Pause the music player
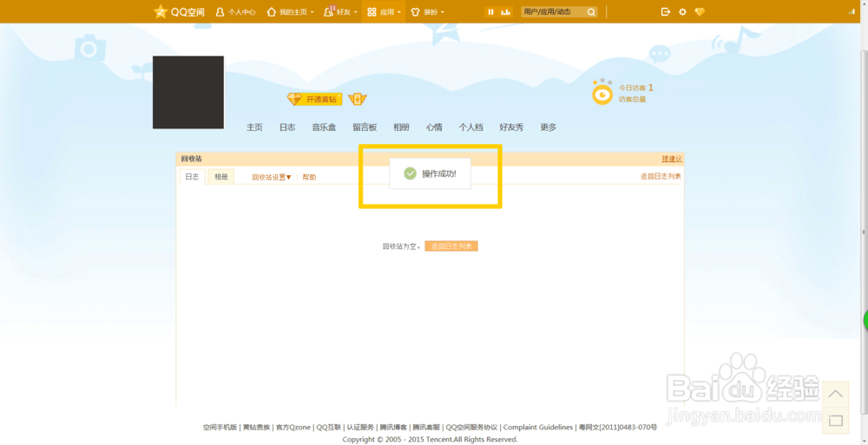 491,11
